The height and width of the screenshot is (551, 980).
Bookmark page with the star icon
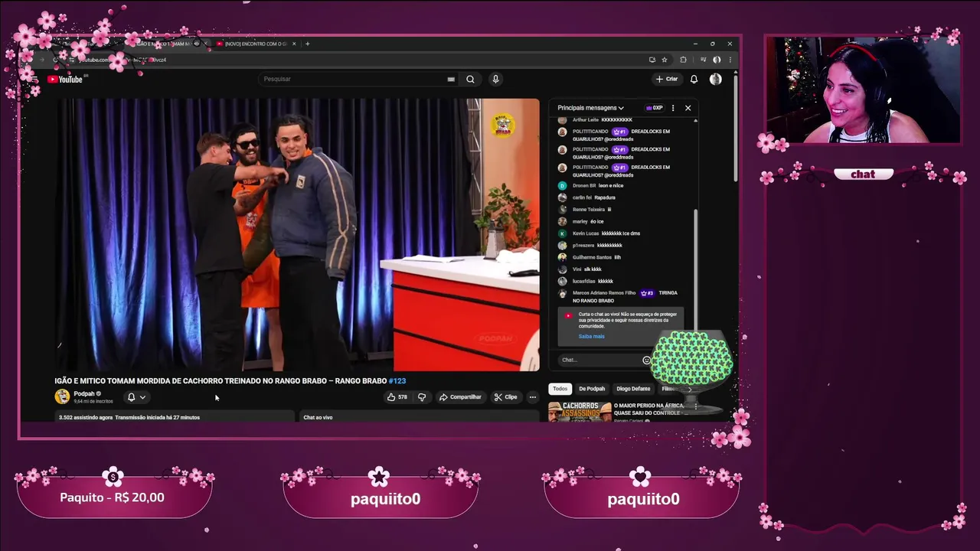pyautogui.click(x=665, y=60)
